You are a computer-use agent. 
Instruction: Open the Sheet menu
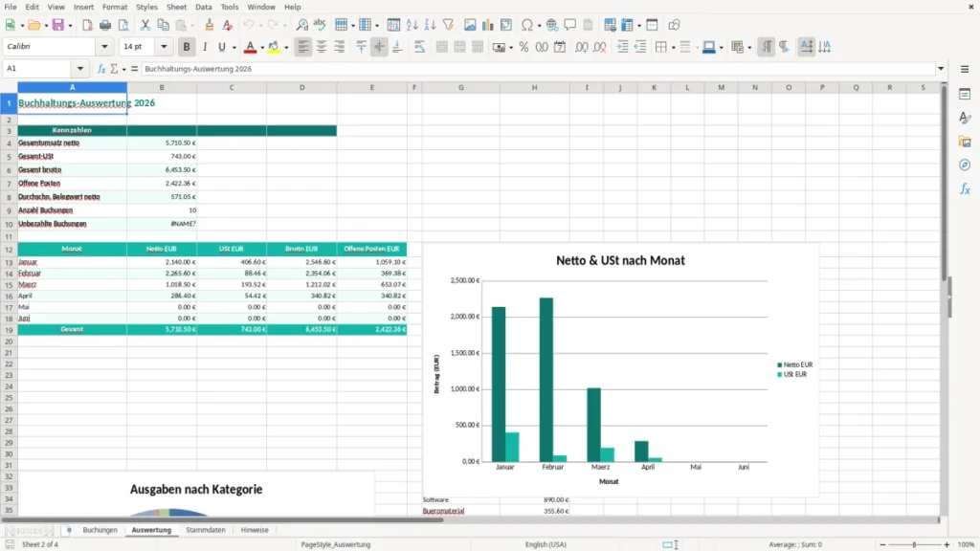coord(176,7)
